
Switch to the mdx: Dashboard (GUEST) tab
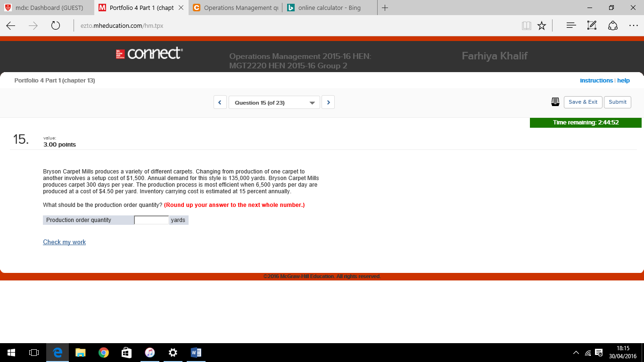[x=47, y=8]
